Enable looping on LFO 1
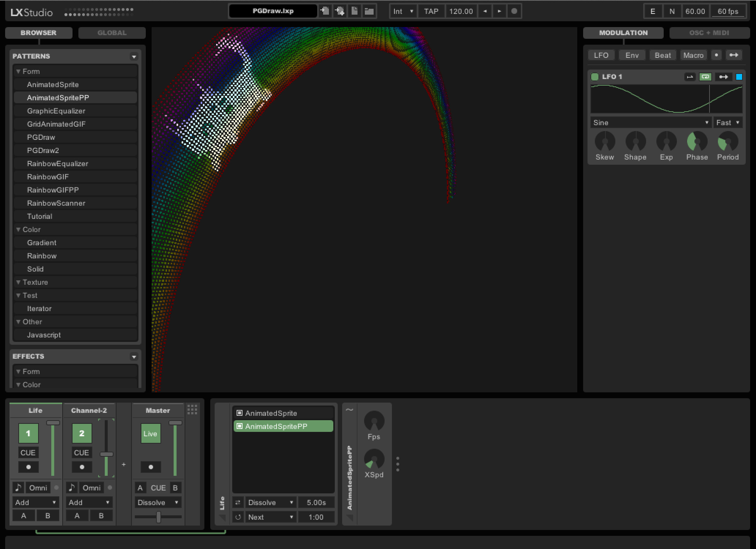The image size is (756, 549). 705,77
